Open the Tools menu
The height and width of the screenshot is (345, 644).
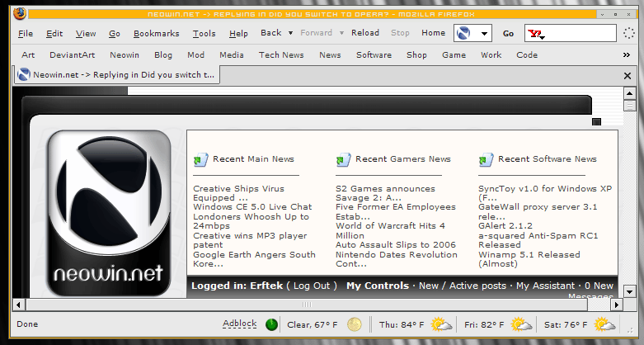[204, 34]
